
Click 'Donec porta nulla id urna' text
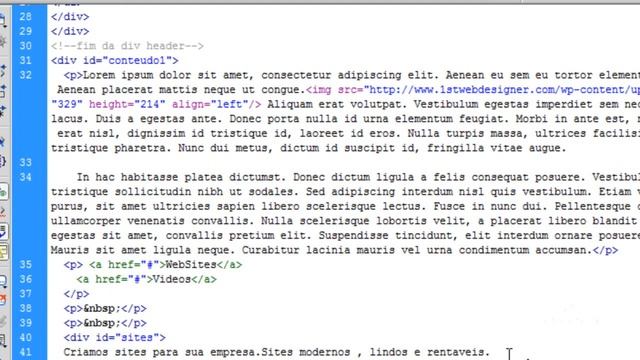point(309,119)
